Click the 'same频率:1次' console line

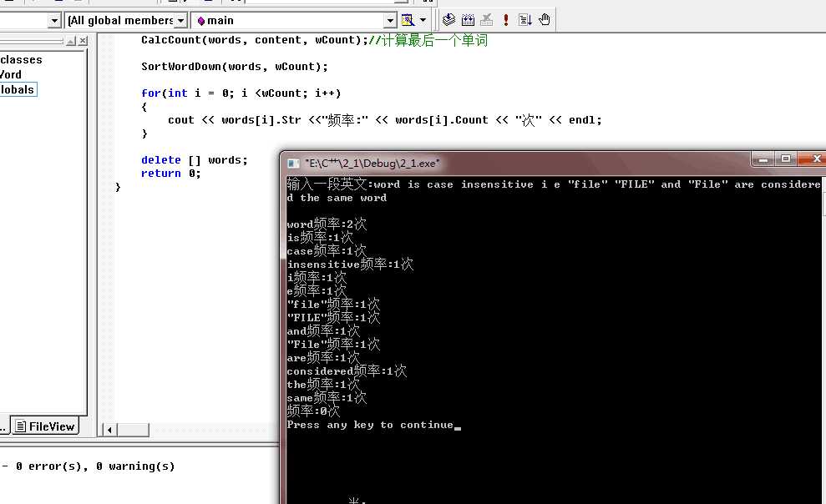pos(327,398)
